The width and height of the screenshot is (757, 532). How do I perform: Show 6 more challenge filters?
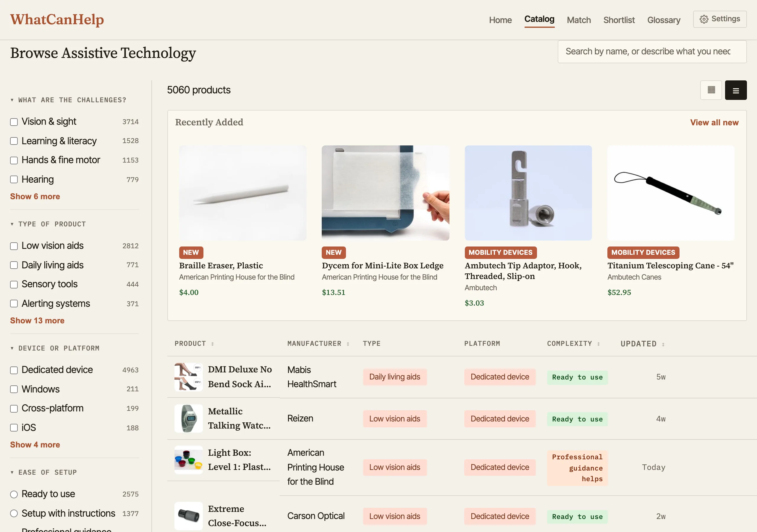click(x=35, y=197)
